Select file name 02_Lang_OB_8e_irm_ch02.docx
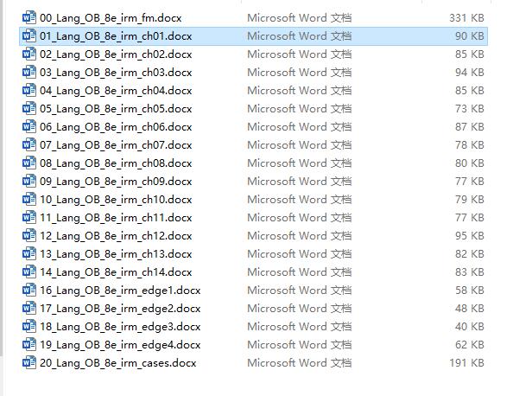The image size is (532, 396). (116, 54)
